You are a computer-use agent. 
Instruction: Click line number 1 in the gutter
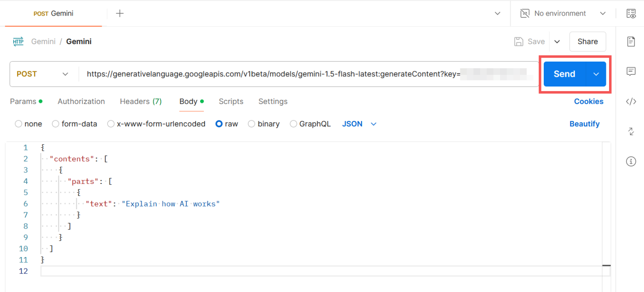[25, 148]
